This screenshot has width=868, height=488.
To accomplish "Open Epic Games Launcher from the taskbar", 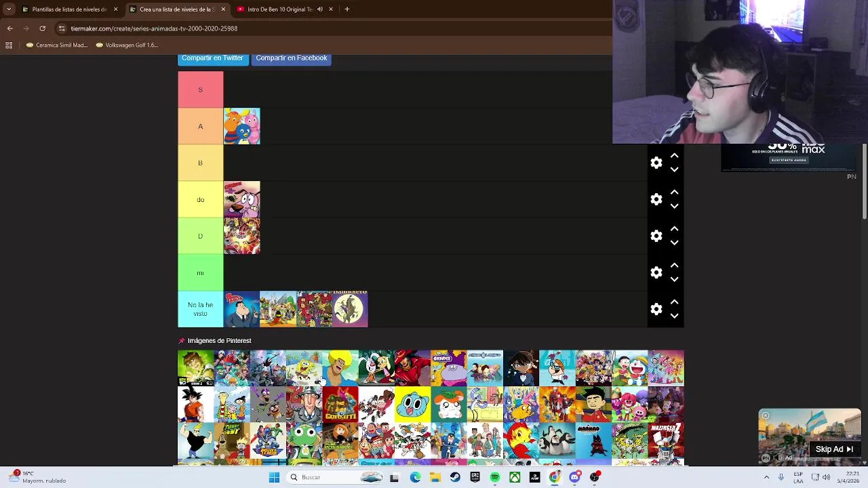I will click(475, 477).
